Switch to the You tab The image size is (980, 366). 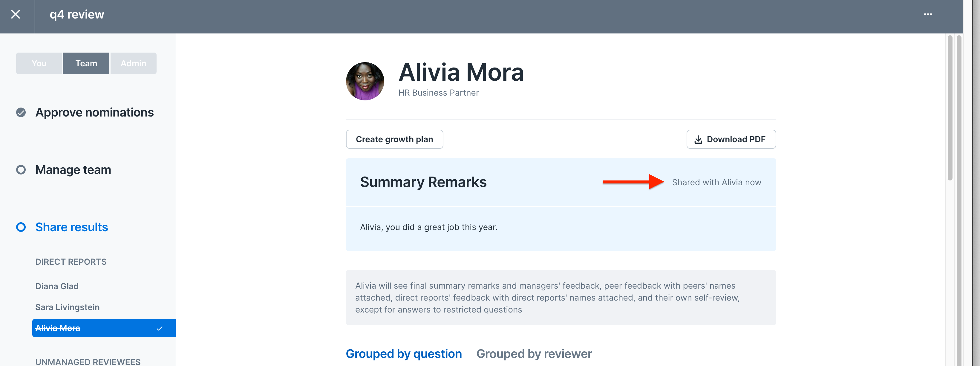tap(39, 64)
